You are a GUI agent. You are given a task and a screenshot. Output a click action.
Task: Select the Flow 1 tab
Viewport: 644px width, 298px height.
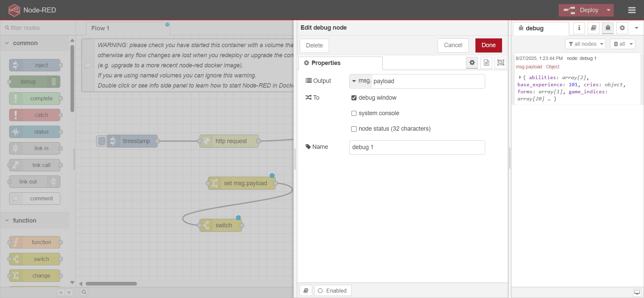[x=100, y=28]
